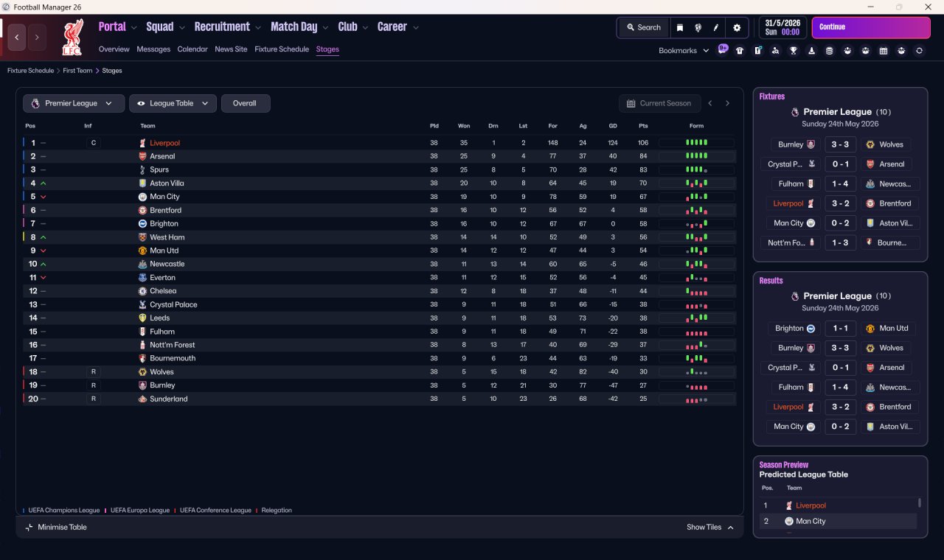Click the circular arrows icon in bookmarks bar
This screenshot has width=944, height=560.
tap(919, 51)
